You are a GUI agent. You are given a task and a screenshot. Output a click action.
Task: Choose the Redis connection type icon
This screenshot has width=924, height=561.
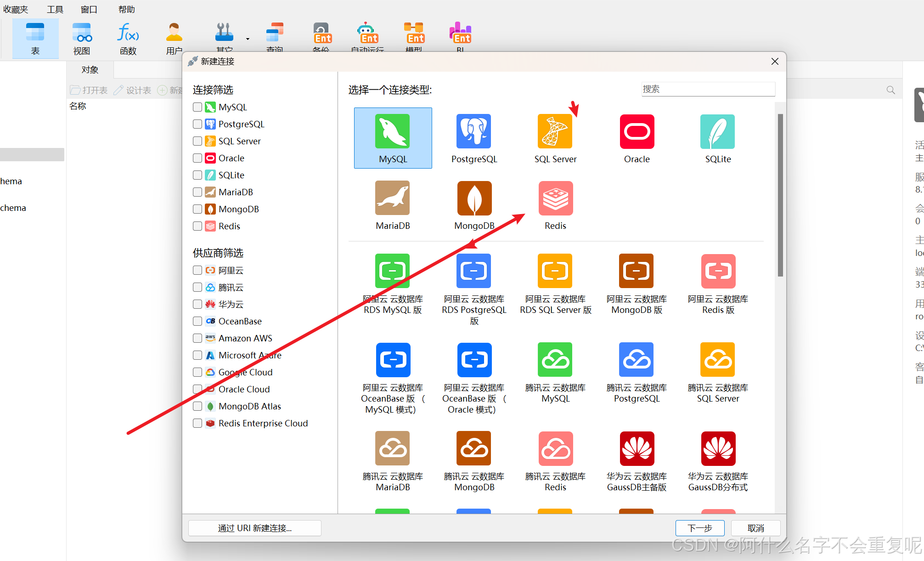pos(555,198)
